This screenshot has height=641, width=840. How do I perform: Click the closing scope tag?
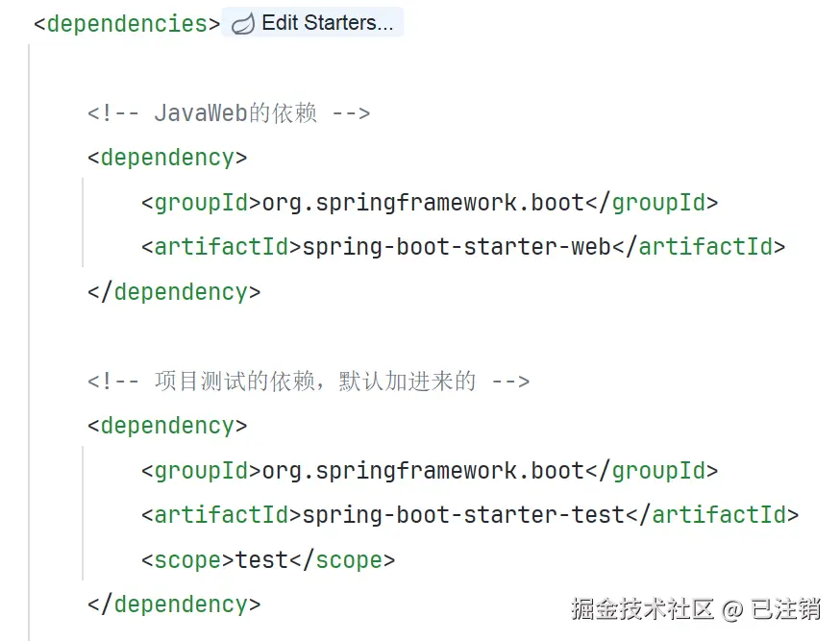click(342, 560)
